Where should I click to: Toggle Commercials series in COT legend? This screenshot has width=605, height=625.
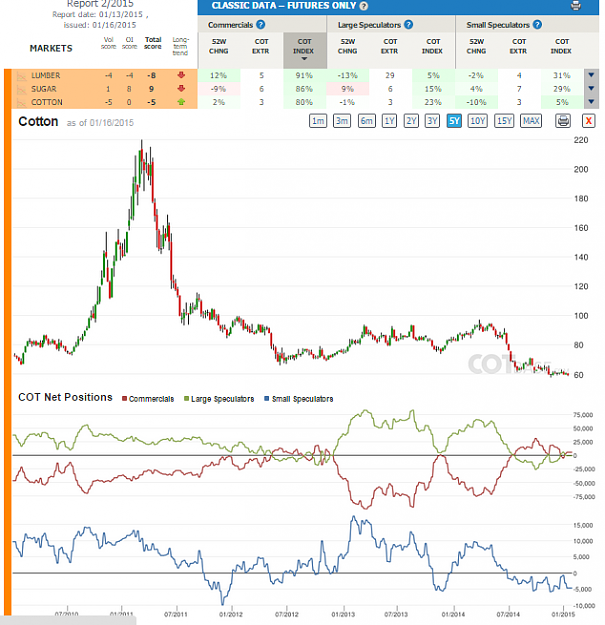[148, 399]
